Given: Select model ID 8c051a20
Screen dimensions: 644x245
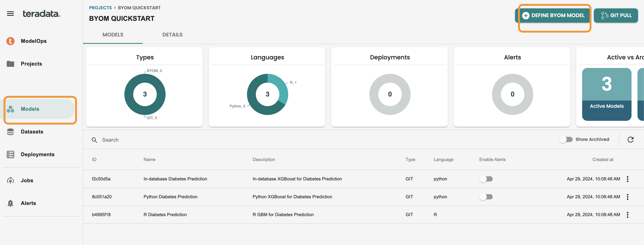Looking at the screenshot, I should 102,197.
